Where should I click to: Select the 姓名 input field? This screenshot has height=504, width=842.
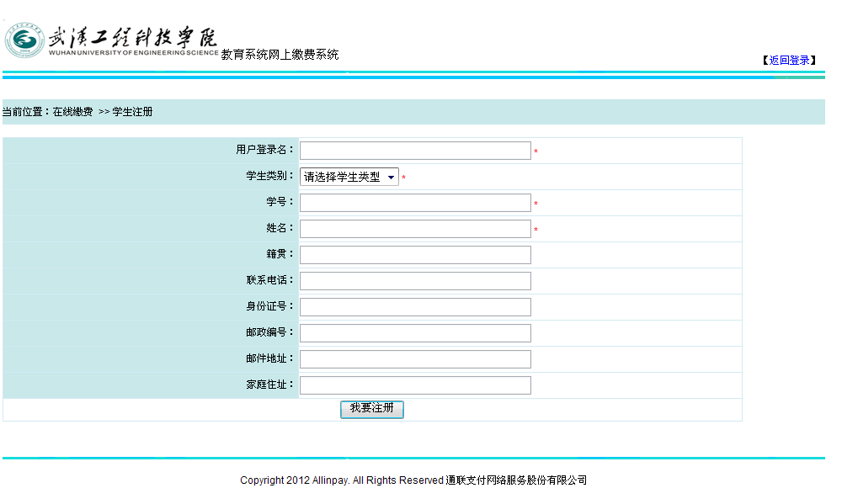point(415,229)
